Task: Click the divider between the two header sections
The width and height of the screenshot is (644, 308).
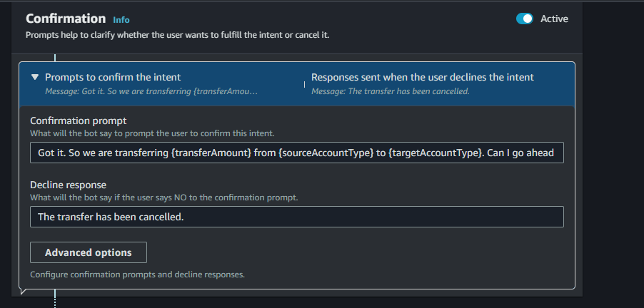Action: (x=305, y=84)
